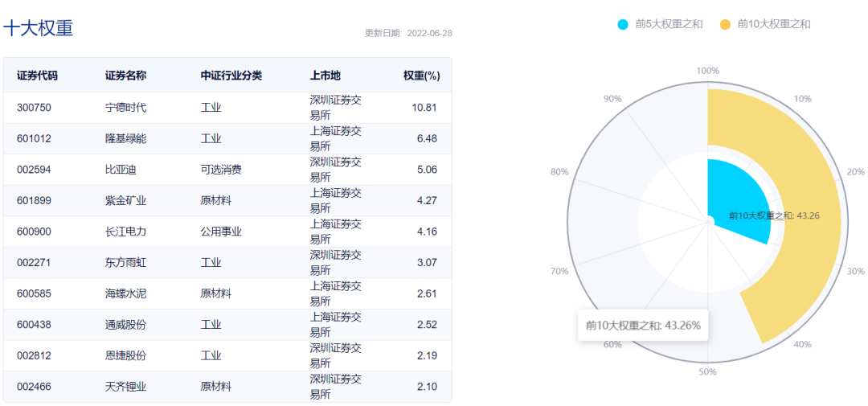Screen dimensions: 868x406
Task: Select security code 300750
Action: click(x=34, y=108)
